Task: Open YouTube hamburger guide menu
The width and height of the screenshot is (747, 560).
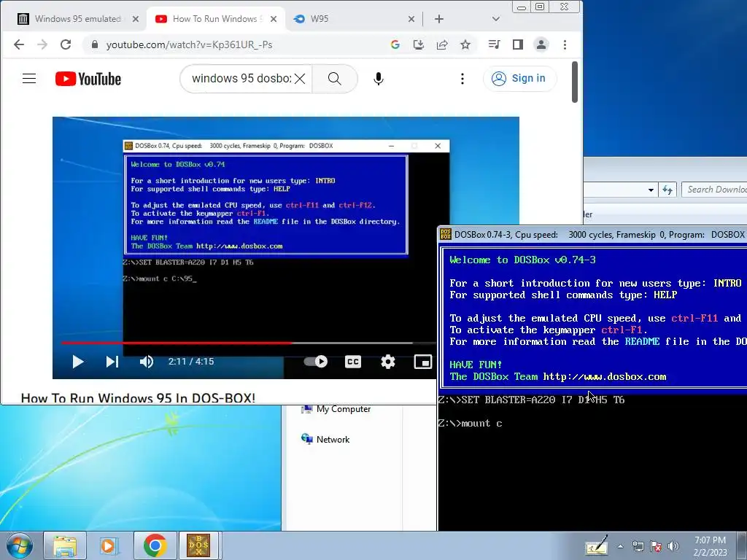Action: click(x=29, y=79)
